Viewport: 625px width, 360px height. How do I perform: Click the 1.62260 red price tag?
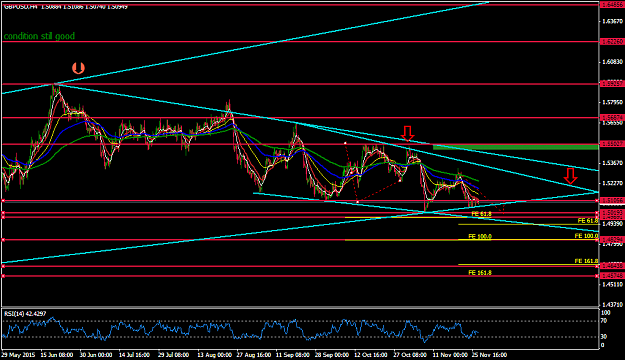(x=612, y=41)
